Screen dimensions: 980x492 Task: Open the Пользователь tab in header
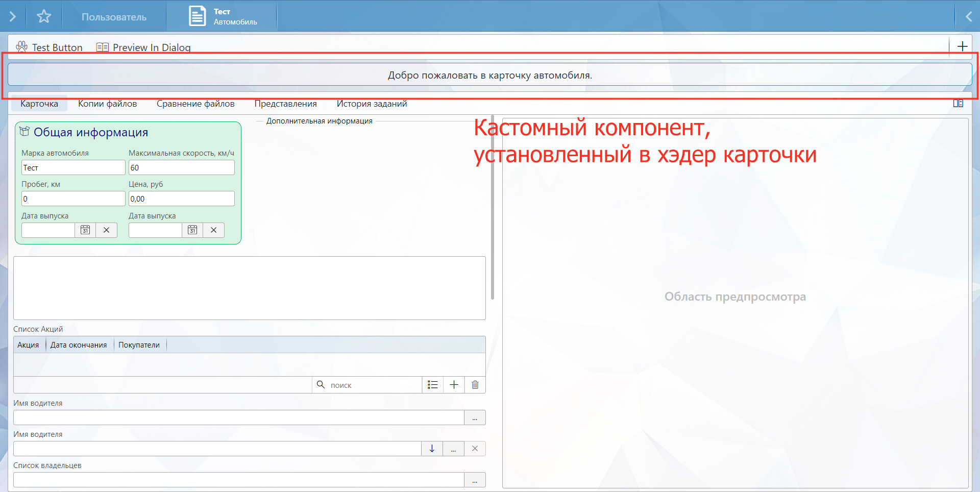(x=114, y=17)
